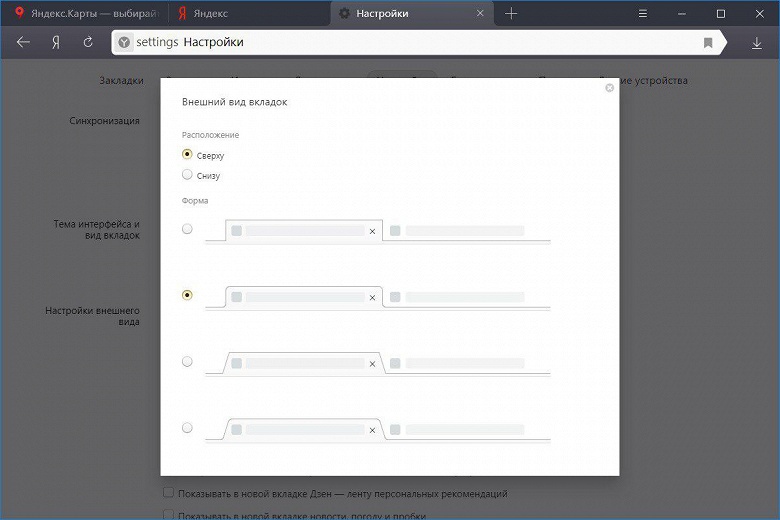
Task: Go back with the back arrow
Action: pyautogui.click(x=23, y=43)
